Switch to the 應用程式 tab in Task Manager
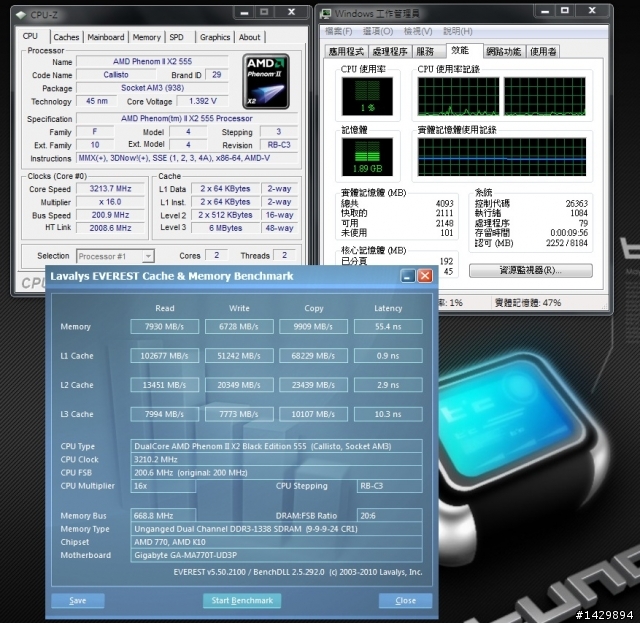This screenshot has height=623, width=640. (x=346, y=51)
